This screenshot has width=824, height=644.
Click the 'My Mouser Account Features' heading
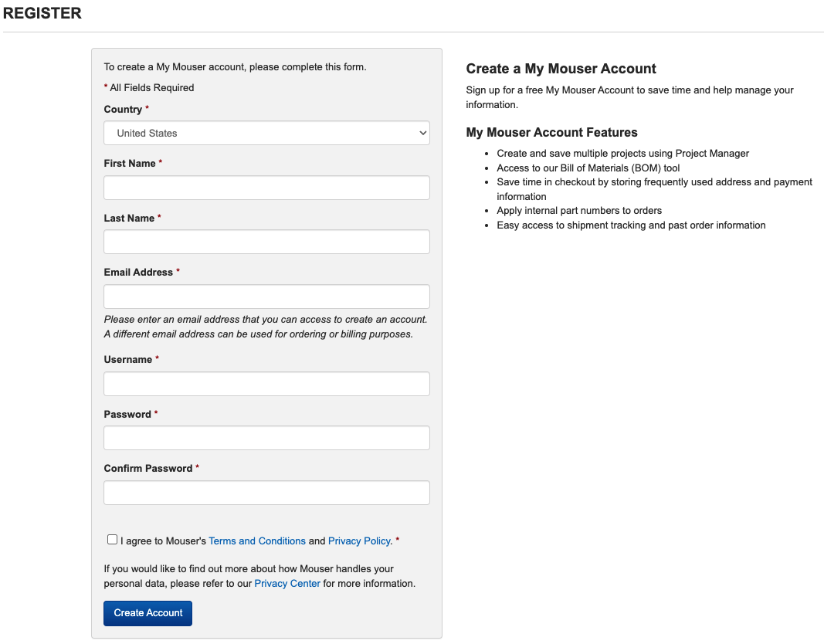(551, 132)
